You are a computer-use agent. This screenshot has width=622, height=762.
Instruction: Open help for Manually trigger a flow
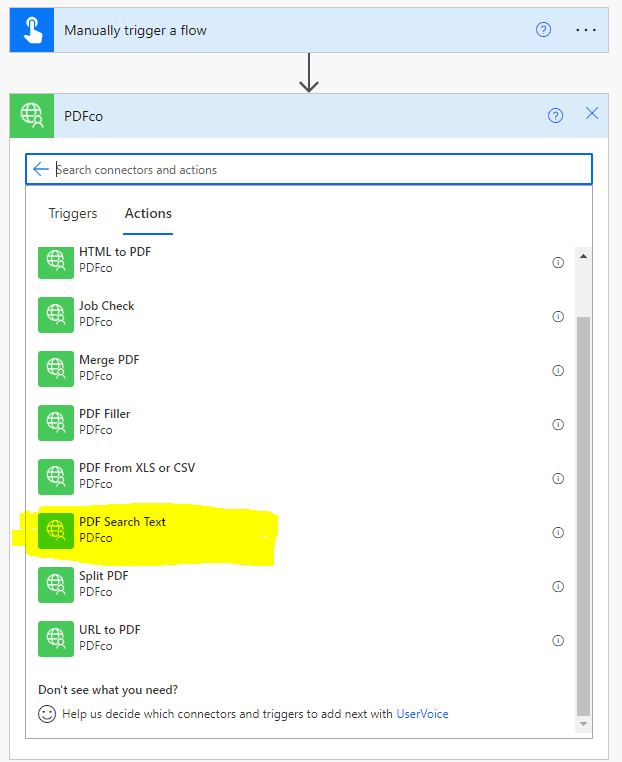(x=543, y=30)
